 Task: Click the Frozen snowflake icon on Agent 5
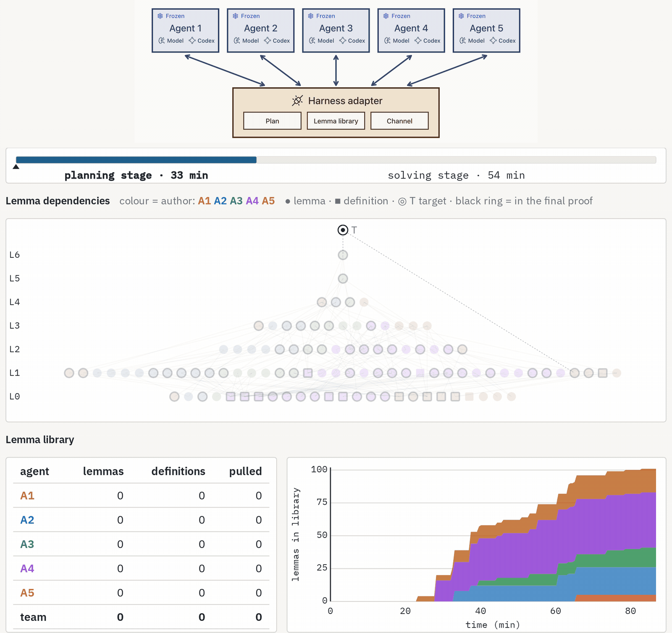461,16
